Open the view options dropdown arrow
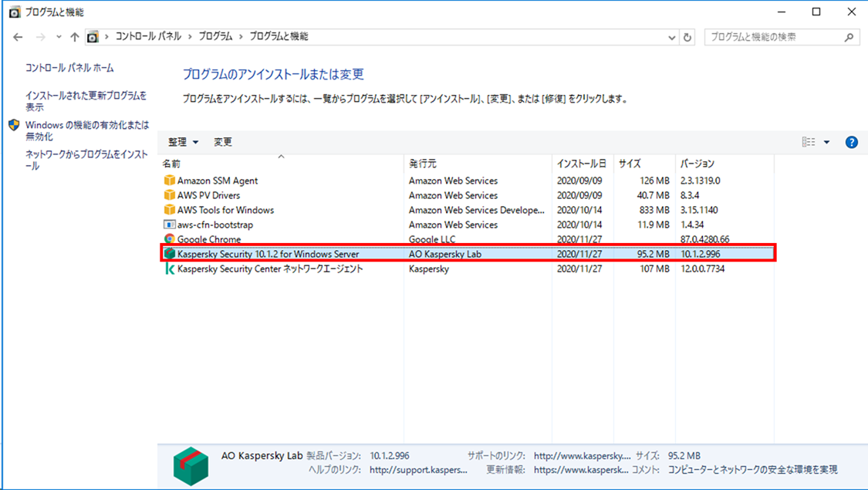This screenshot has width=868, height=490. click(x=826, y=142)
